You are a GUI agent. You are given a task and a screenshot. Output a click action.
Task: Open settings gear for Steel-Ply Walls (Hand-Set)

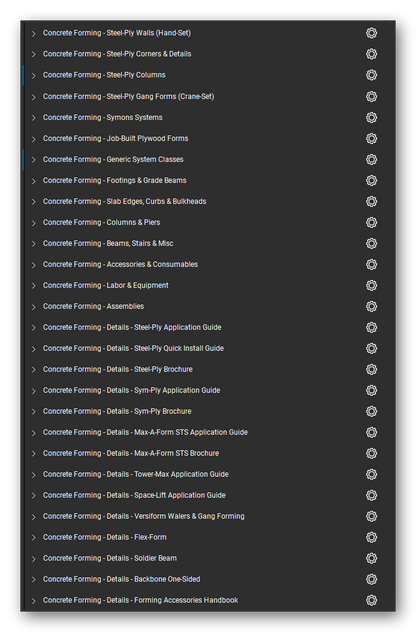click(371, 33)
